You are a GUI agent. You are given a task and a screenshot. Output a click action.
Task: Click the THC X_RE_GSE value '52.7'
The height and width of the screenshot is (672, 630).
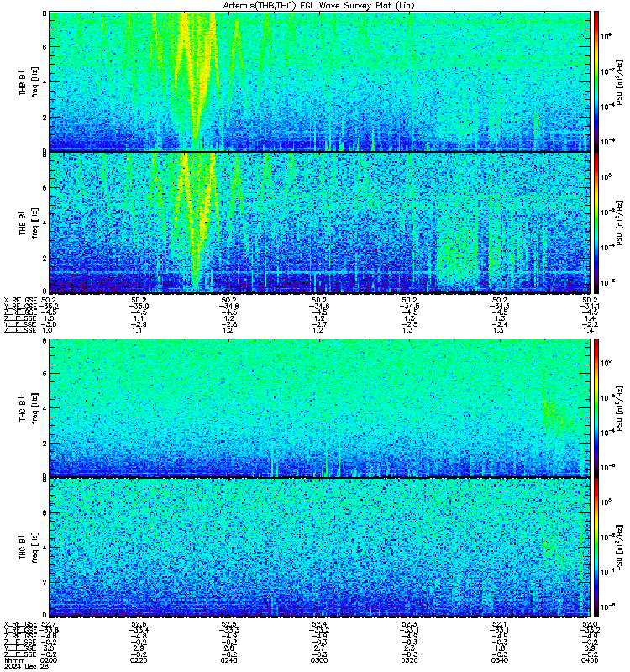click(x=48, y=624)
